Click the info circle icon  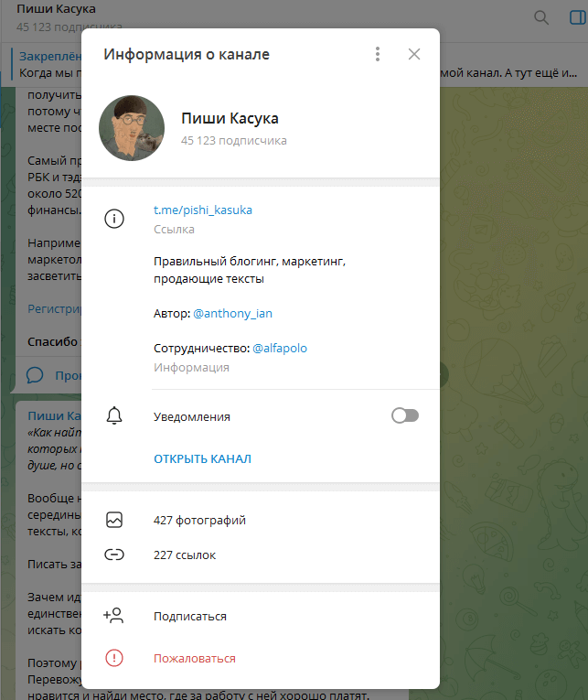(x=114, y=220)
